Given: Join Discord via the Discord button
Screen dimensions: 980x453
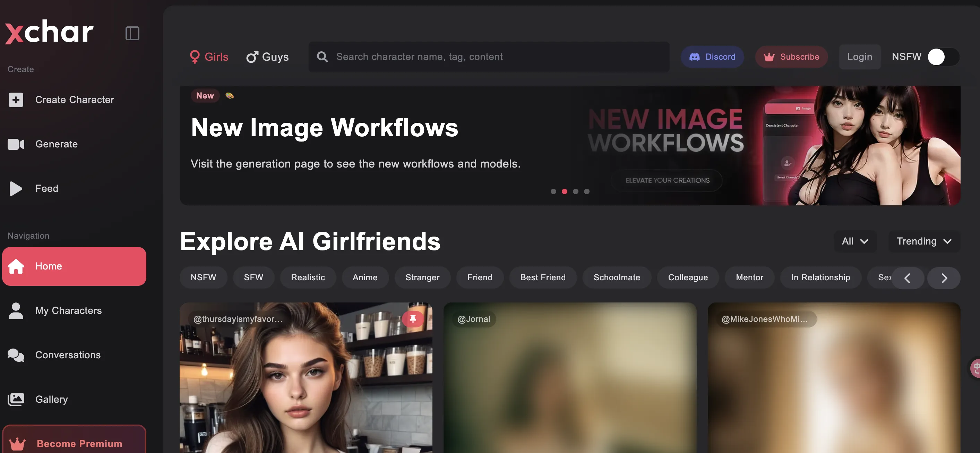Looking at the screenshot, I should [712, 57].
